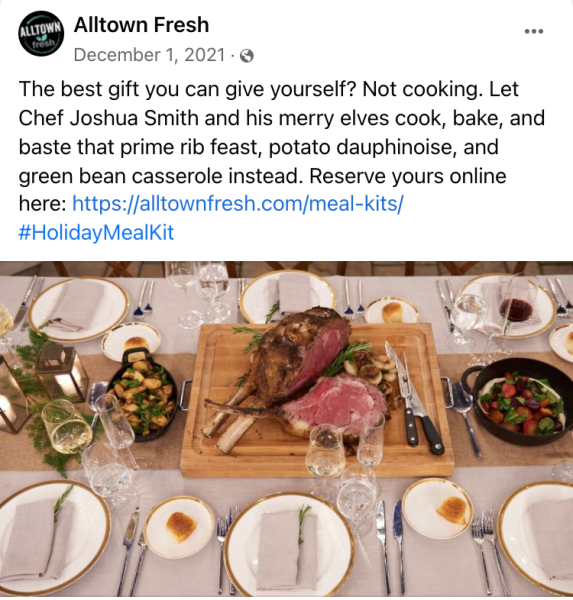Click the carving knife and fork

pos(413,398)
